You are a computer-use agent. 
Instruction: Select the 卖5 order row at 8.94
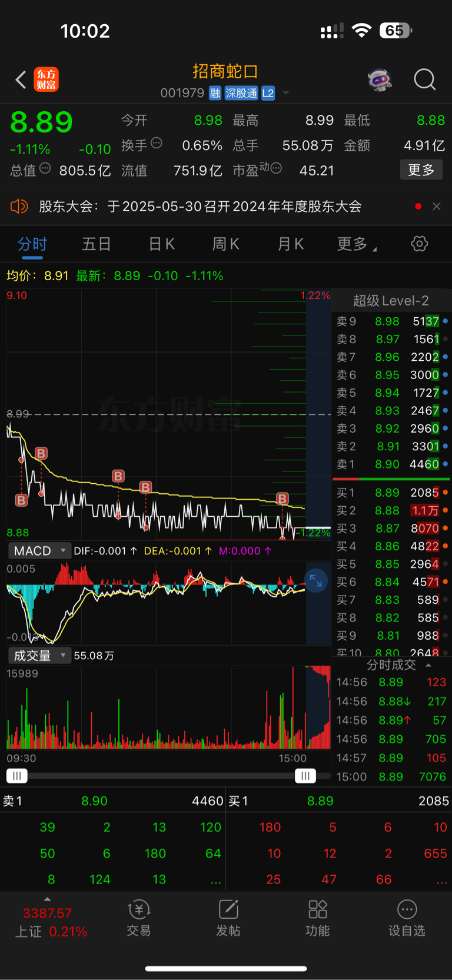(391, 393)
